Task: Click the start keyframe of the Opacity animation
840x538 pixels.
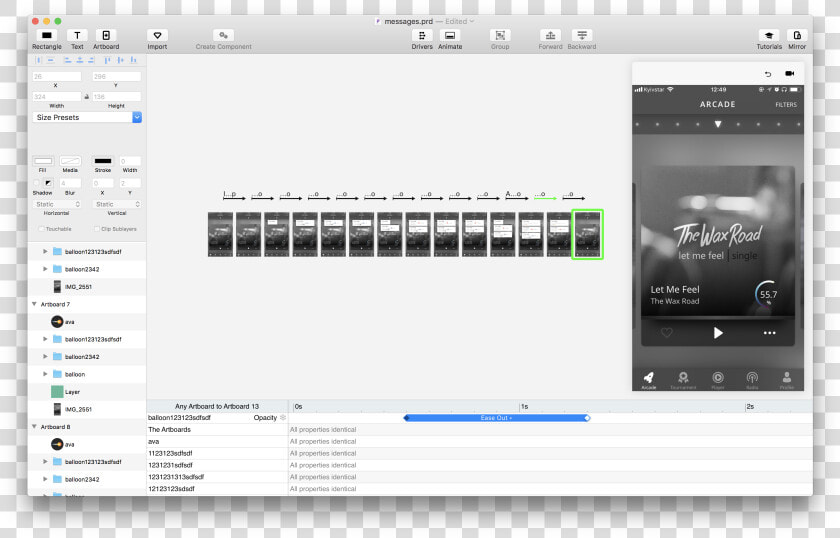Action: pos(406,417)
